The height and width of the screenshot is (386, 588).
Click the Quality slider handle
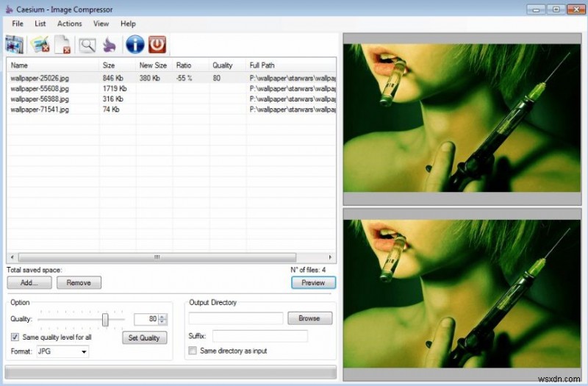(x=105, y=320)
